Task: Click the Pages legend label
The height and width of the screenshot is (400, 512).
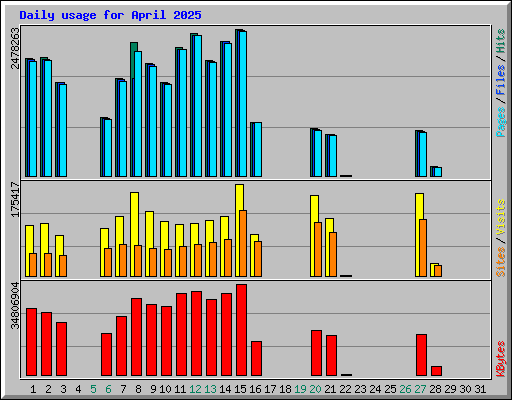Action: 501,122
